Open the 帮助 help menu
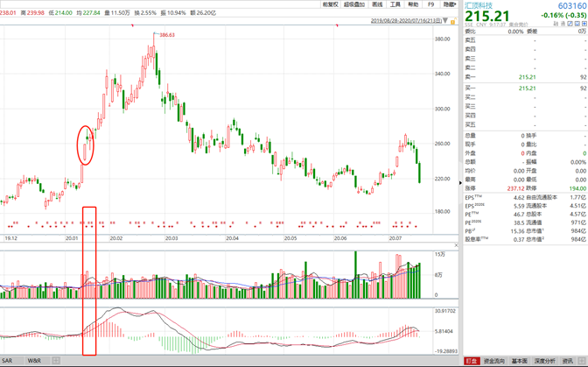This screenshot has width=588, height=367. click(413, 4)
